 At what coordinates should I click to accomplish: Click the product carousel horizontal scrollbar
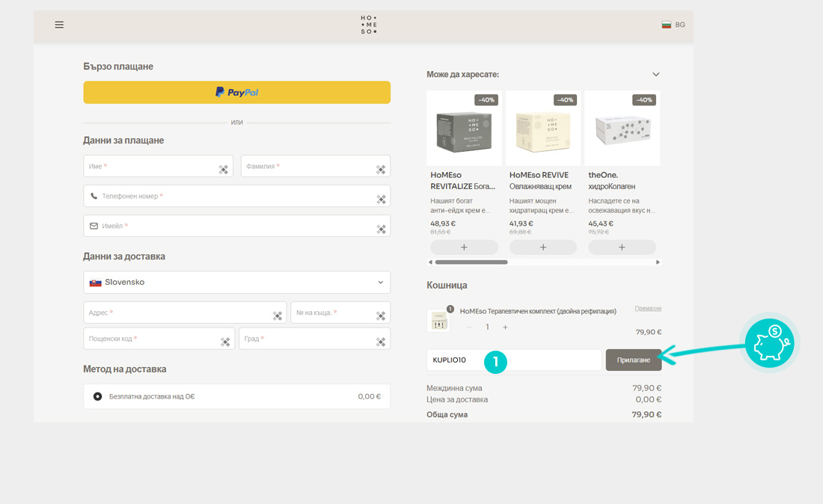coord(471,262)
